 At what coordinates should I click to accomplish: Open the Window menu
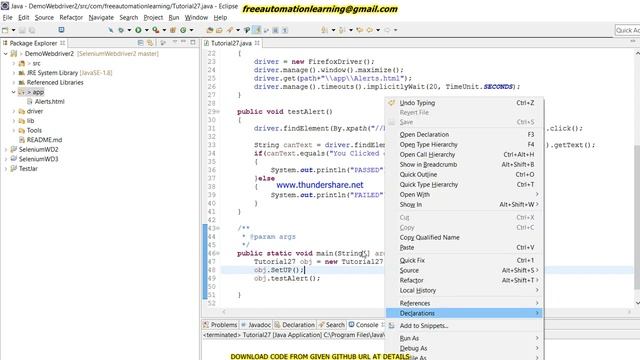tap(196, 18)
